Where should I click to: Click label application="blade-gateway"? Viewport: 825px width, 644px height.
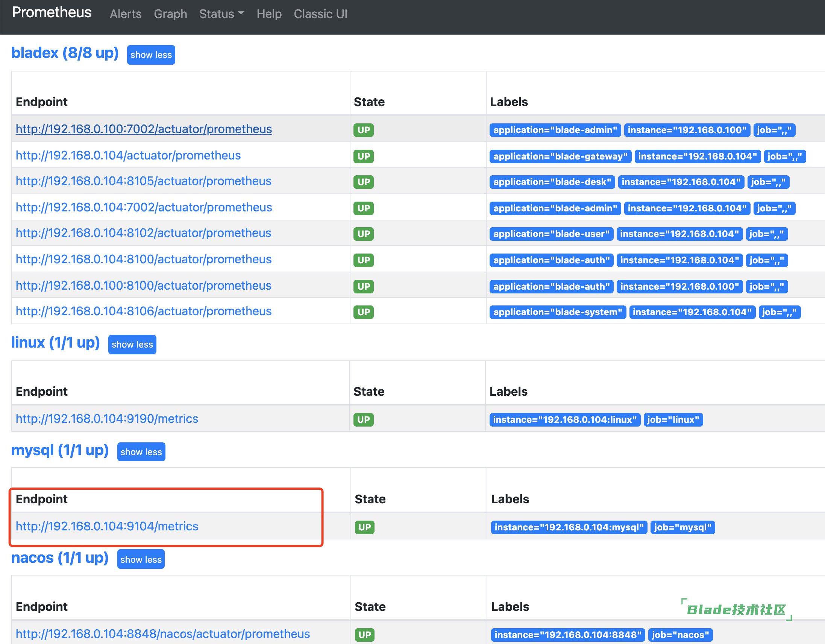[561, 156]
